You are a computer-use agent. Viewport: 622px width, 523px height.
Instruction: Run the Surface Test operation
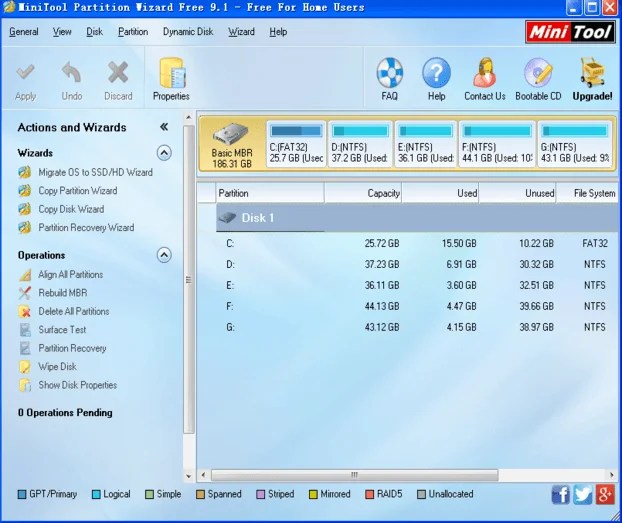pyautogui.click(x=62, y=329)
